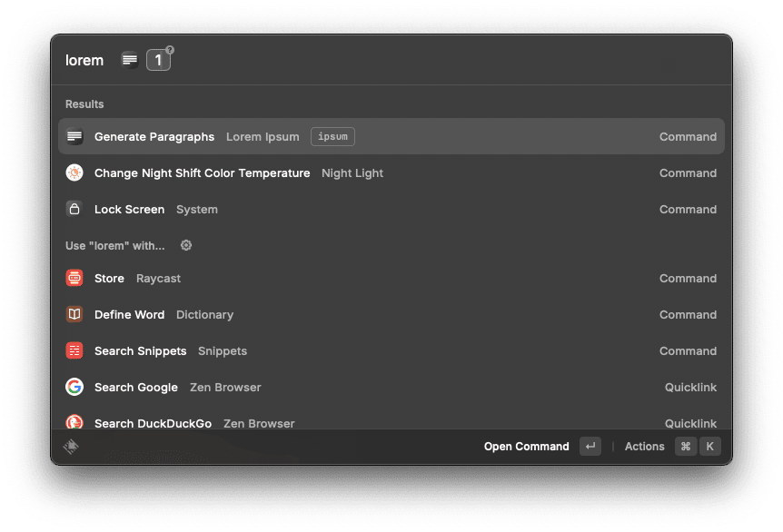Viewport: 783px width, 532px height.
Task: Click the Google logo icon
Action: (74, 387)
